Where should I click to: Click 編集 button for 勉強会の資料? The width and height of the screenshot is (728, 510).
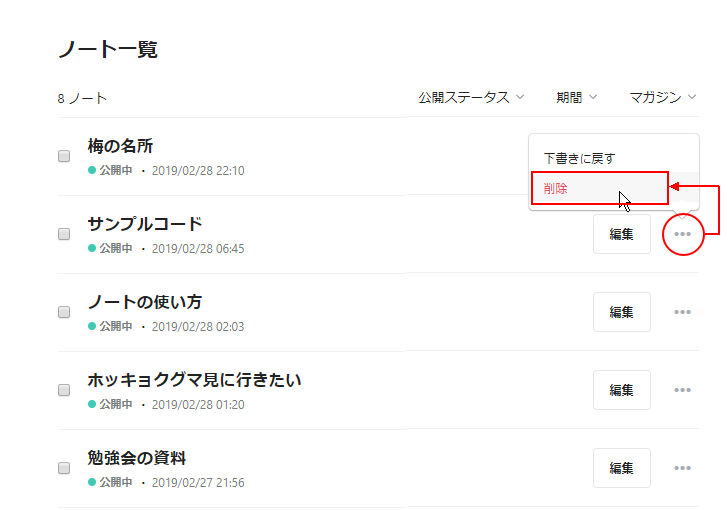tap(622, 468)
